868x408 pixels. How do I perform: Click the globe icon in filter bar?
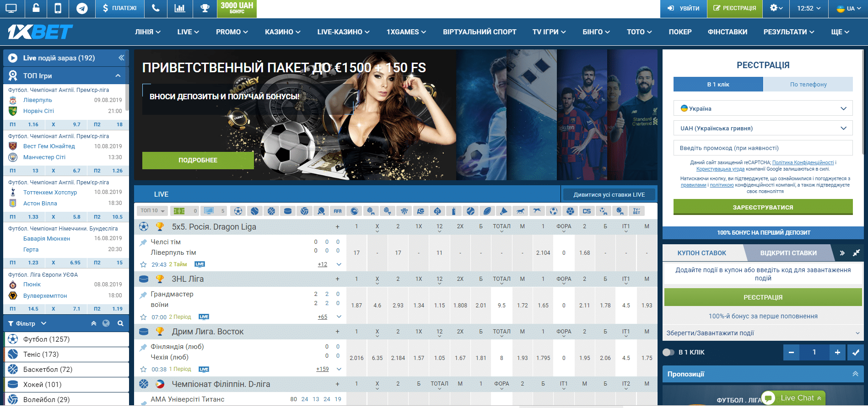pos(106,323)
